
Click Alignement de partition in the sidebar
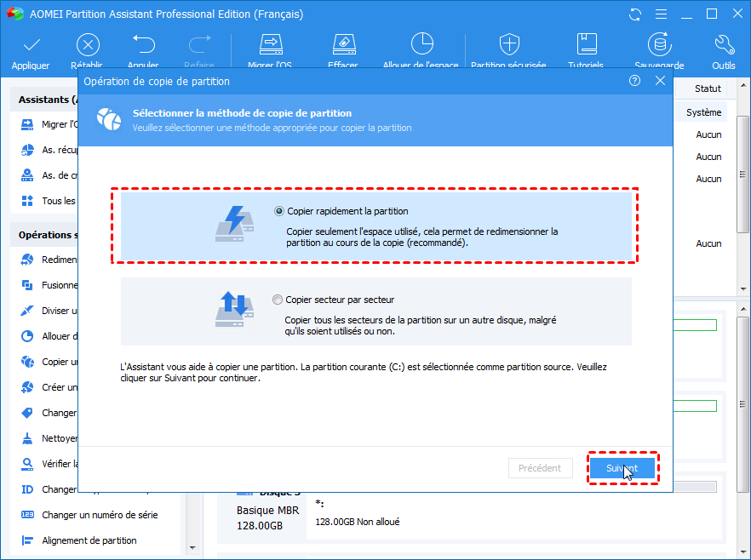pos(79,540)
